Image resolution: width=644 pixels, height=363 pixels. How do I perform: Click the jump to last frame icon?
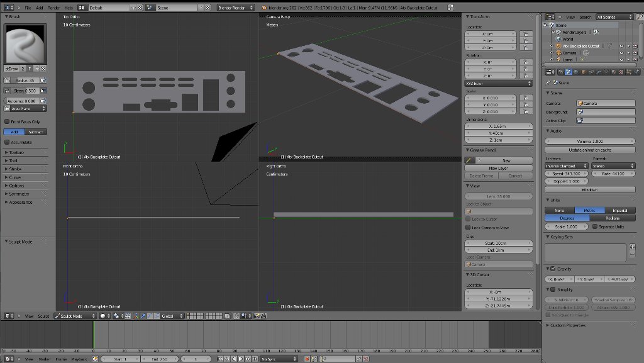[x=255, y=359]
